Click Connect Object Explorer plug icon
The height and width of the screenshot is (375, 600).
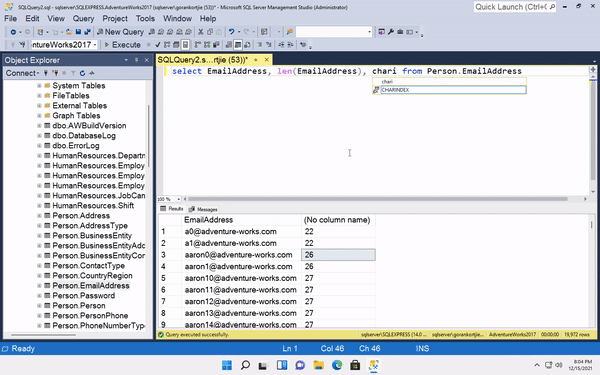pos(46,73)
